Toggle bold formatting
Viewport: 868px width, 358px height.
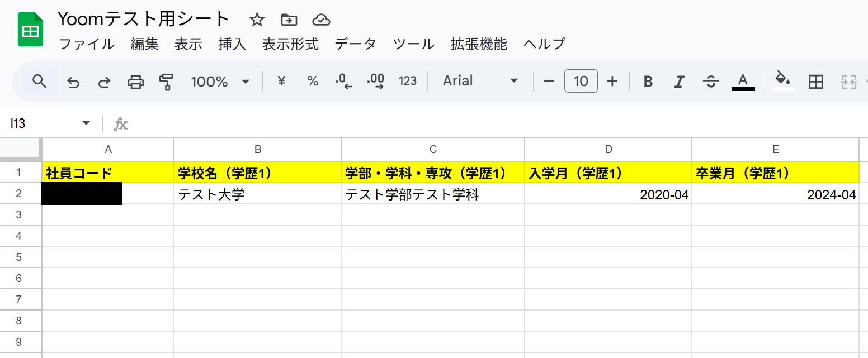tap(648, 82)
